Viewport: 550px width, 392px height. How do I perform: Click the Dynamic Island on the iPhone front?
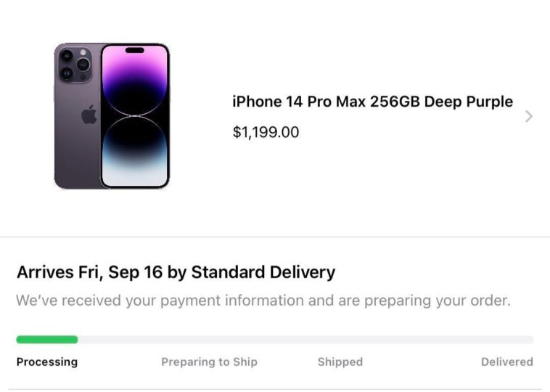(134, 50)
